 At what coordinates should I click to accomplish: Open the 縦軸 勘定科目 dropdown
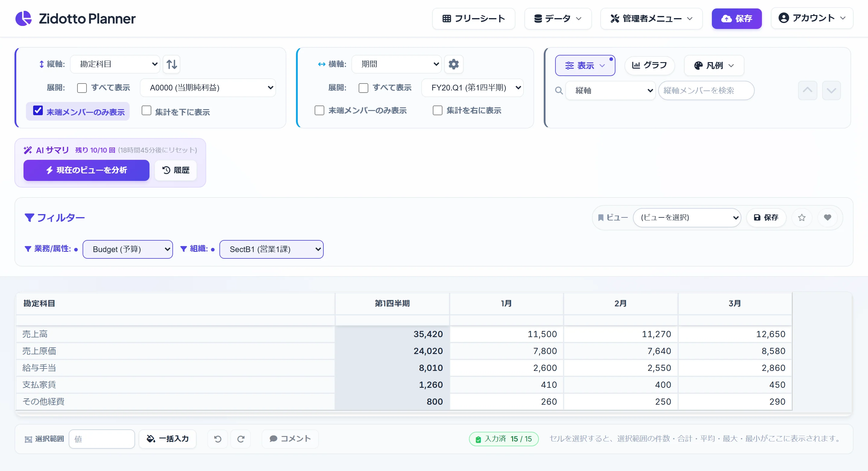click(x=115, y=64)
